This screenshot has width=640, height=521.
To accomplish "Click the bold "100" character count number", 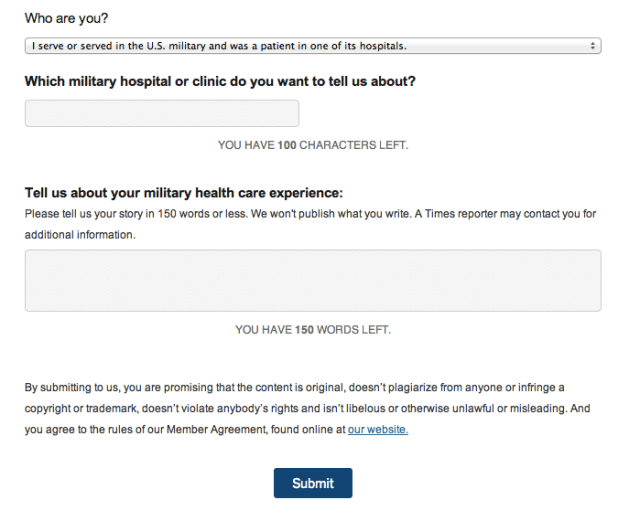I will pos(287,145).
